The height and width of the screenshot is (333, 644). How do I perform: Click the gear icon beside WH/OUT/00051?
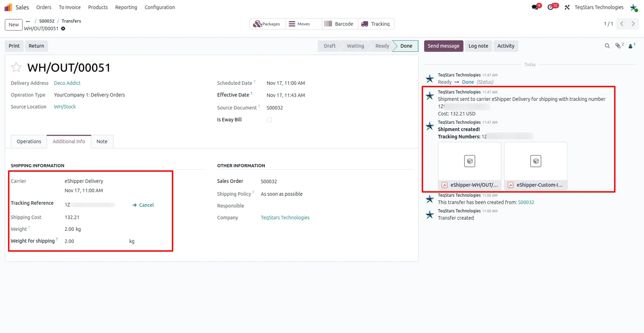pos(63,29)
